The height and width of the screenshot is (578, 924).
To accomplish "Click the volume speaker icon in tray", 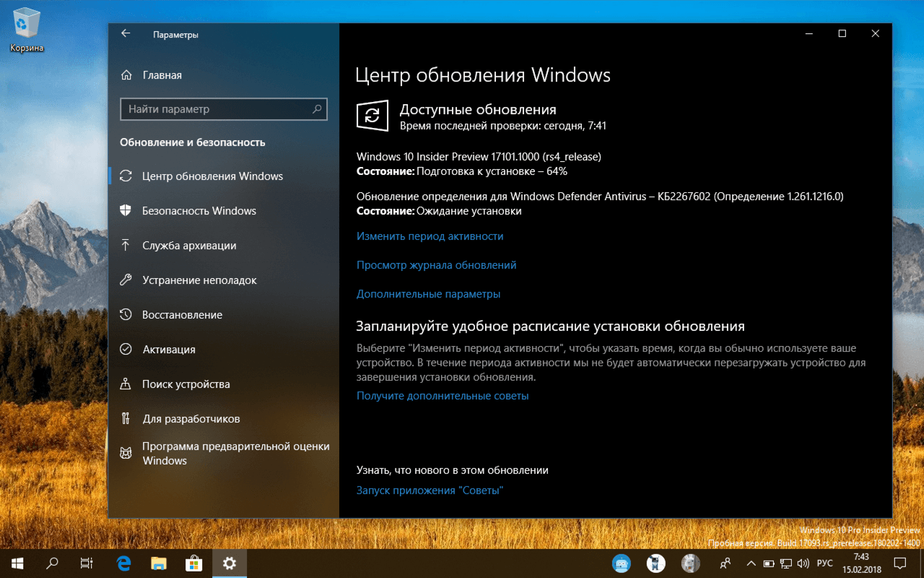I will pos(804,563).
